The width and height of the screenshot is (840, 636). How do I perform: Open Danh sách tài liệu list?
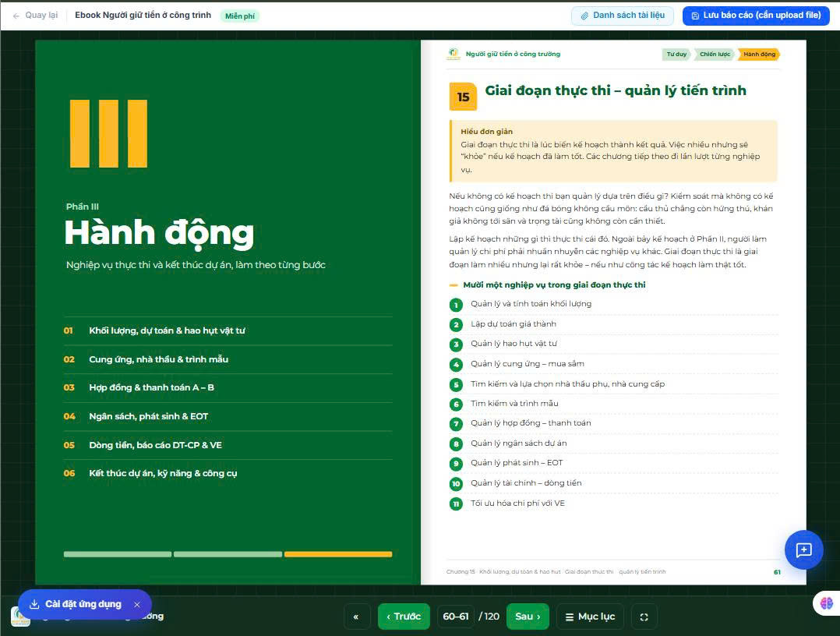coord(623,16)
